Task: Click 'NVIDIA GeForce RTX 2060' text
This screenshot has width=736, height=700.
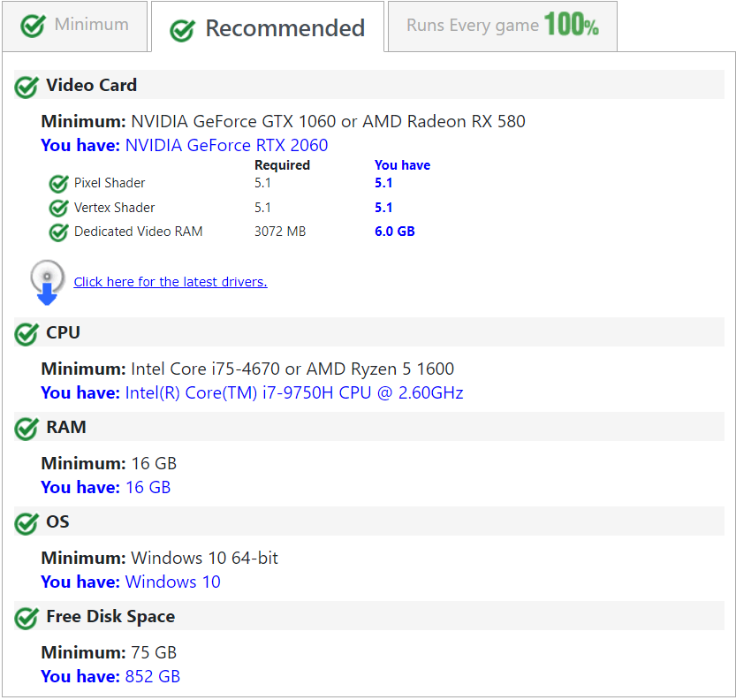Action: pos(226,145)
